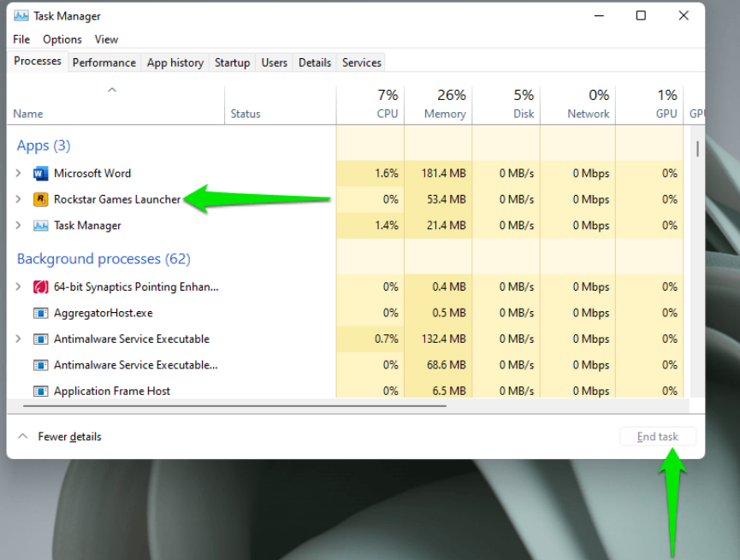Click Rockstar Launcher's 53.4 MB memory value

447,199
